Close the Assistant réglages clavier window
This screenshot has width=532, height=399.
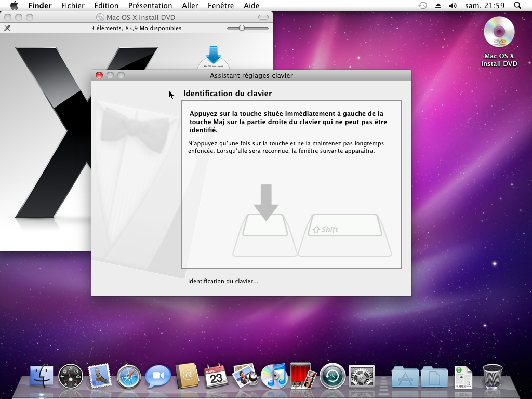click(99, 75)
